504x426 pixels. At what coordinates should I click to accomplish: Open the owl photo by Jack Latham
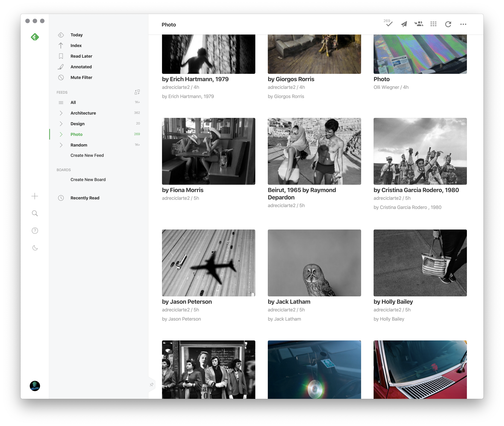click(314, 263)
